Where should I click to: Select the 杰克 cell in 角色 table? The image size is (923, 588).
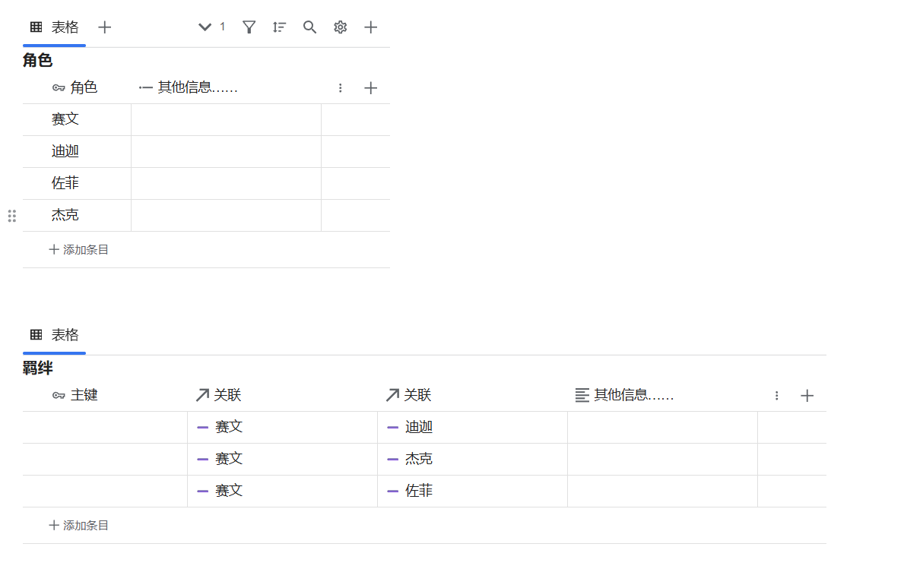coord(77,216)
